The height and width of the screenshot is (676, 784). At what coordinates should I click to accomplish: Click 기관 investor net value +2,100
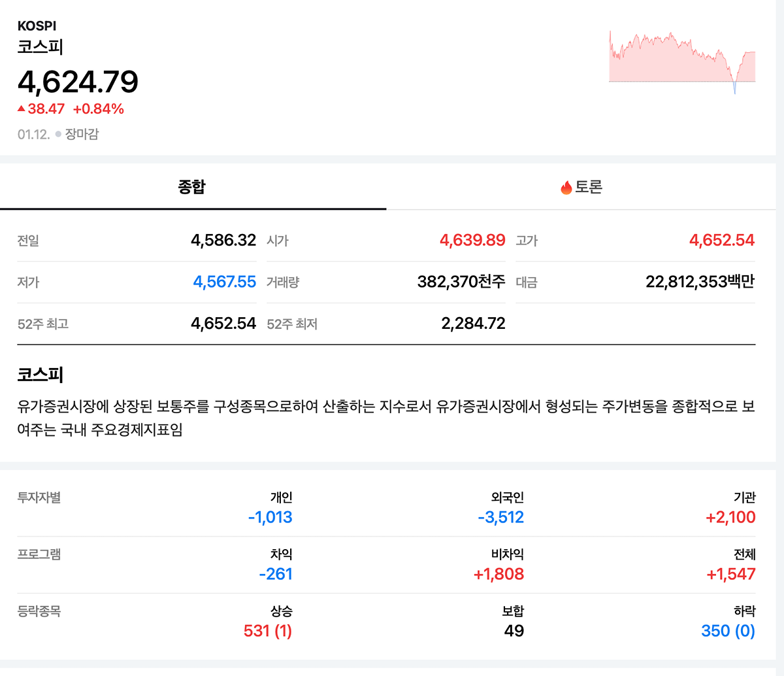pyautogui.click(x=730, y=517)
